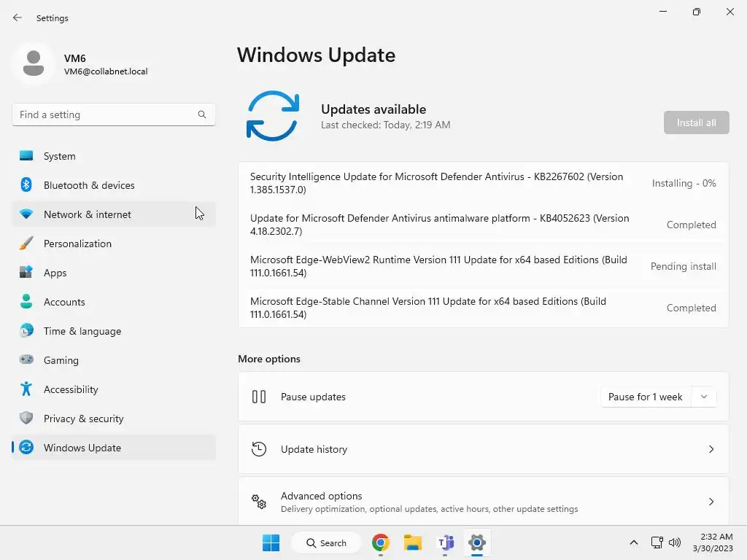Click the antimalware platform KB4052623 entry
This screenshot has width=747, height=560.
pyautogui.click(x=483, y=225)
